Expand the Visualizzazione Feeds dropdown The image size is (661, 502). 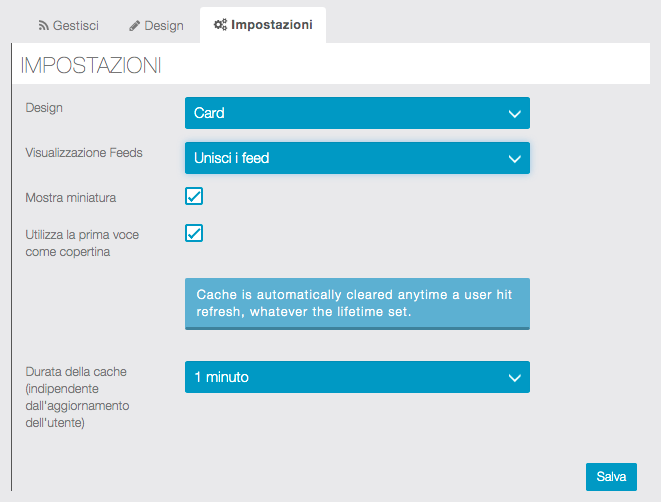pyautogui.click(x=357, y=158)
